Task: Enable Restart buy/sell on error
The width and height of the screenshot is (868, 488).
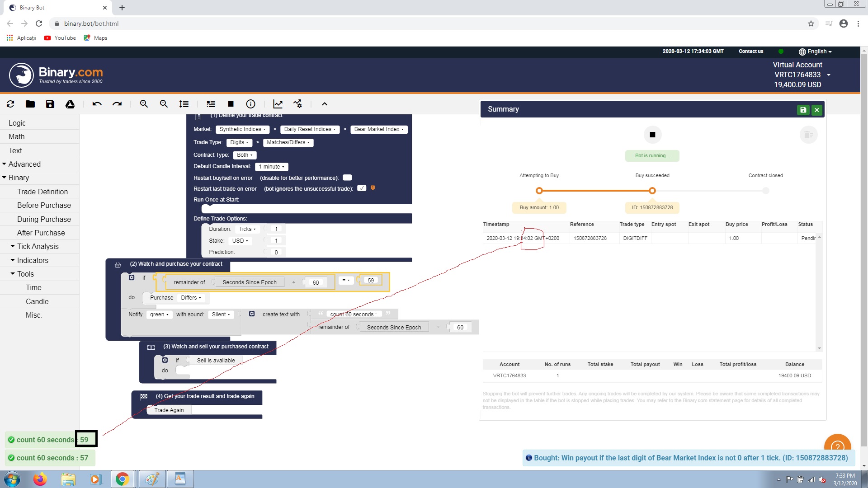Action: 347,178
